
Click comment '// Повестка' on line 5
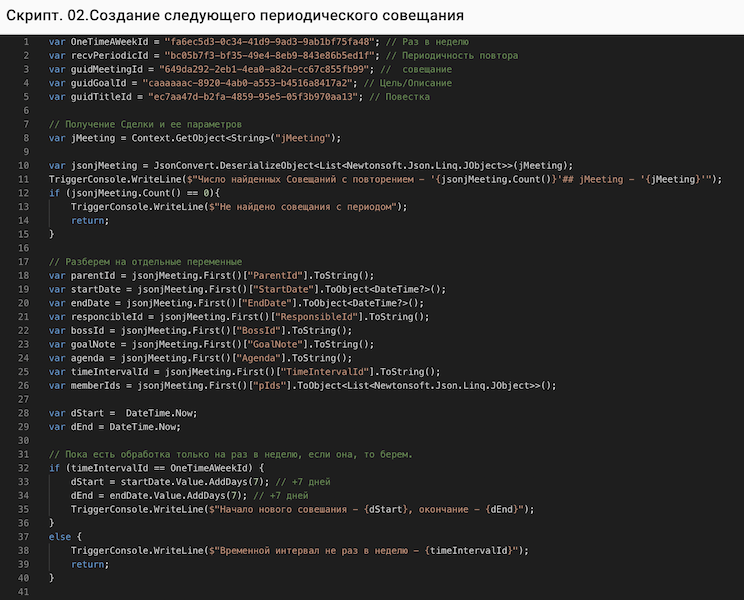click(x=400, y=97)
